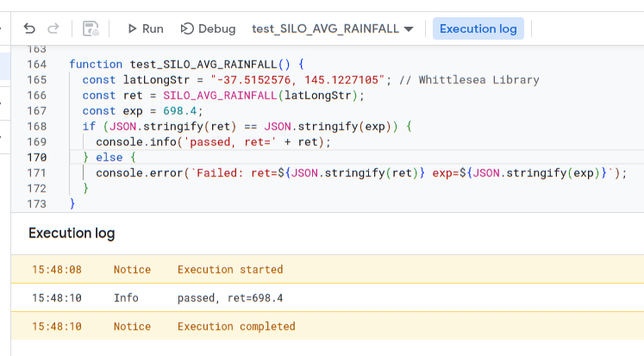Click the Redo arrow icon
Screen dimensions: 644x356
coord(54,28)
